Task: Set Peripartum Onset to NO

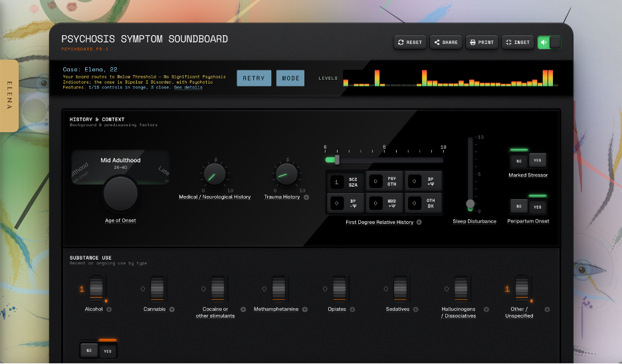Action: point(519,206)
